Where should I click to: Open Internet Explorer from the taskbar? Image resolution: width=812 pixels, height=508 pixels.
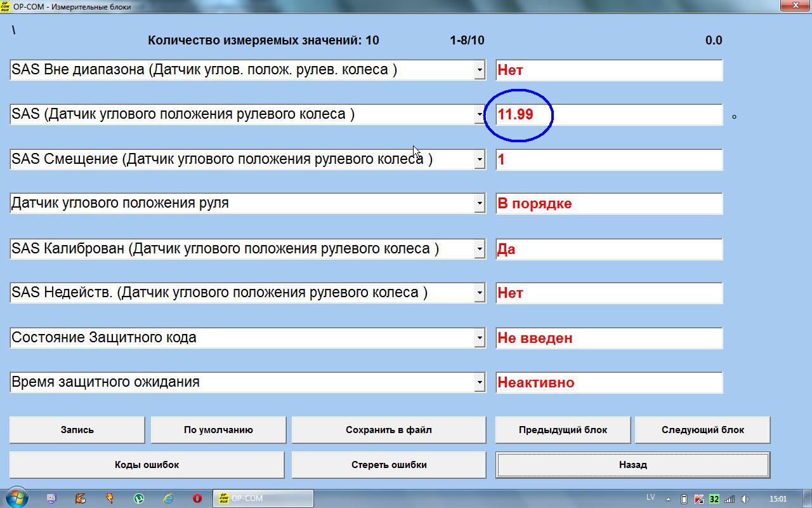(168, 498)
